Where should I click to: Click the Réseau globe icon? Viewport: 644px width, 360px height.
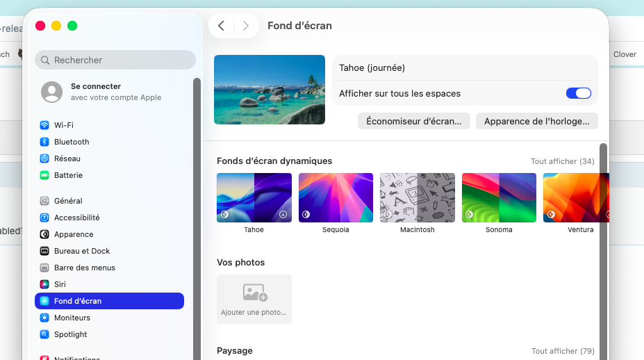[x=44, y=158]
